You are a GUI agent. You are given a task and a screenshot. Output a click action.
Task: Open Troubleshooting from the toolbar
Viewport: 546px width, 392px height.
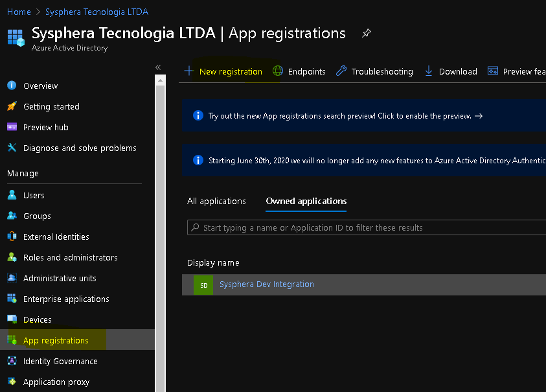click(x=382, y=71)
